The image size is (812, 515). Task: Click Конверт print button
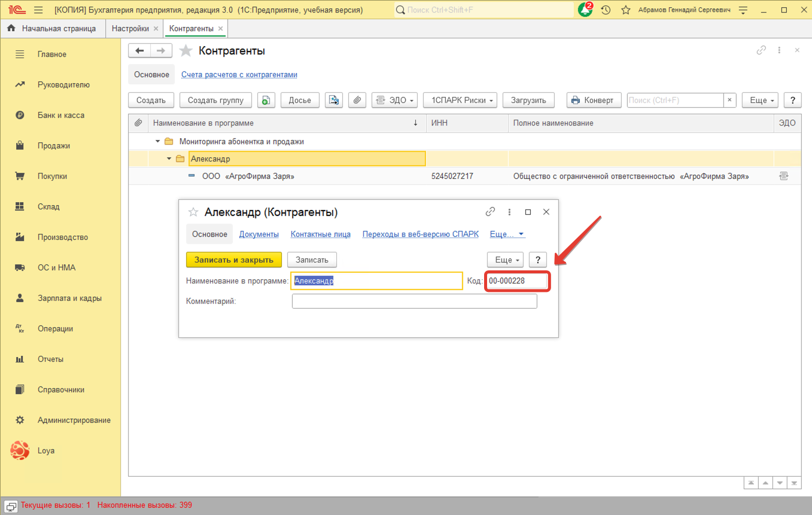(x=594, y=100)
